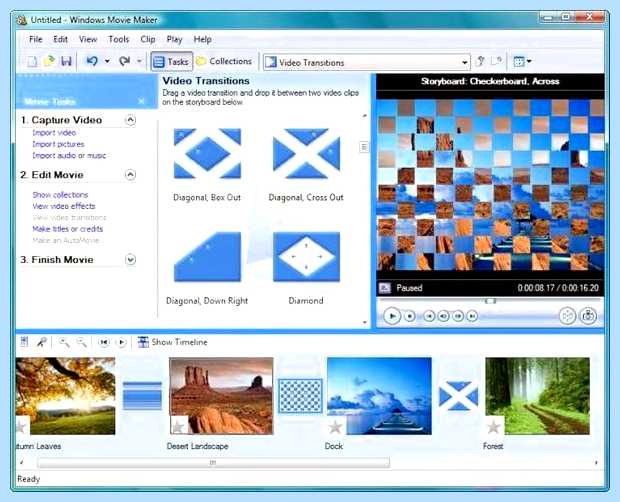Step to the next frame
This screenshot has height=502, width=620.
click(x=458, y=316)
